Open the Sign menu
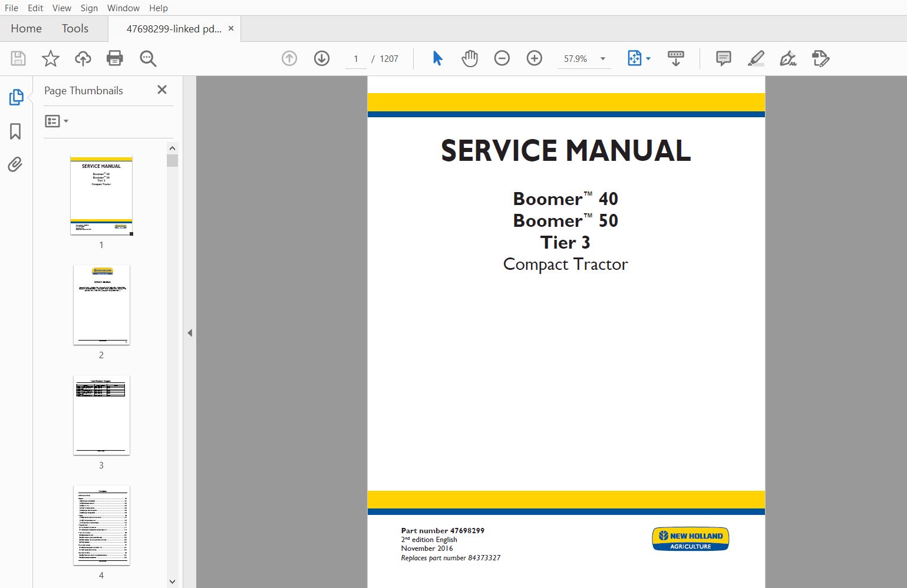This screenshot has width=907, height=588. point(89,8)
